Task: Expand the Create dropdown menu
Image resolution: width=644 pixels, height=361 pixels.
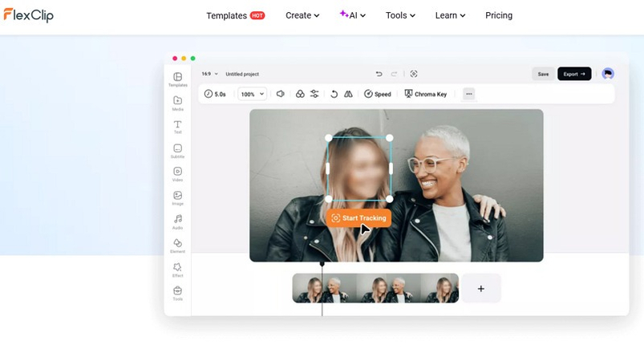Action: point(302,15)
